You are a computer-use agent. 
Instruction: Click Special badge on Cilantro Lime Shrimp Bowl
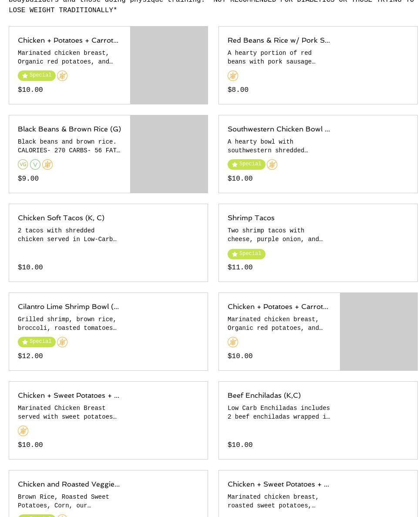click(x=37, y=342)
